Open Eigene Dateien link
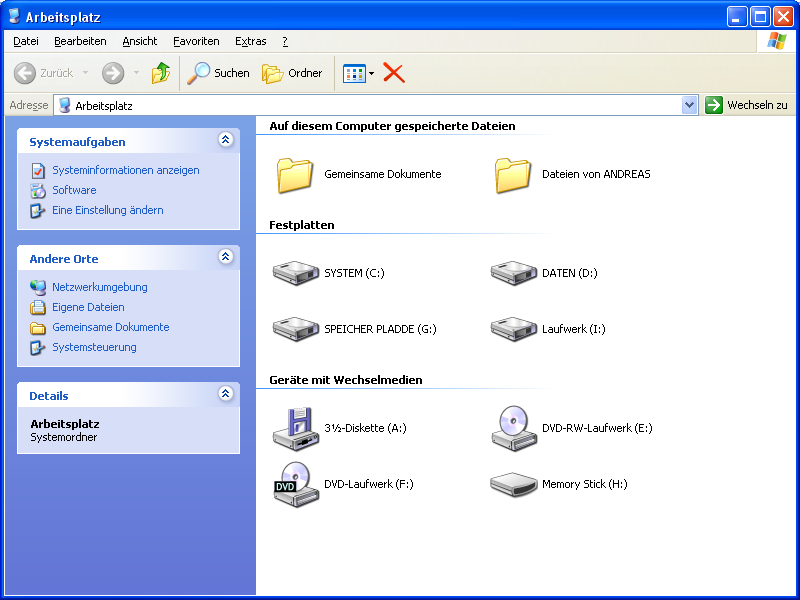This screenshot has width=800, height=600. tap(88, 307)
